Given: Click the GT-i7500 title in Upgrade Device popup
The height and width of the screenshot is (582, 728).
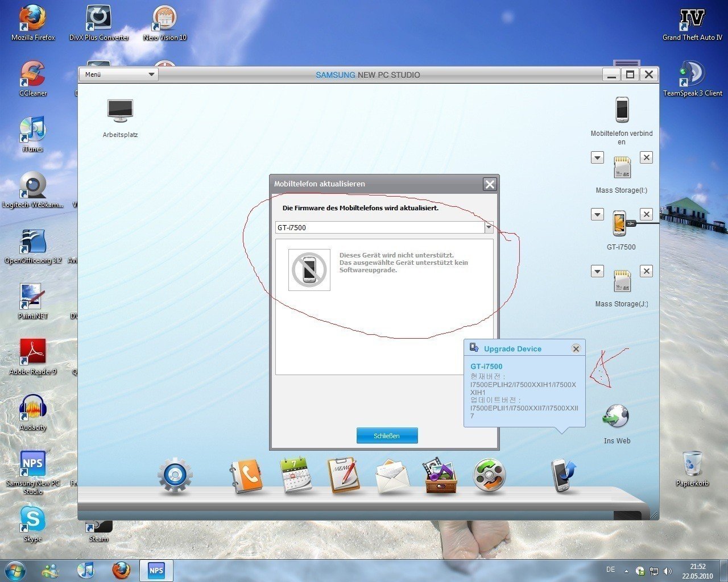Looking at the screenshot, I should [486, 366].
